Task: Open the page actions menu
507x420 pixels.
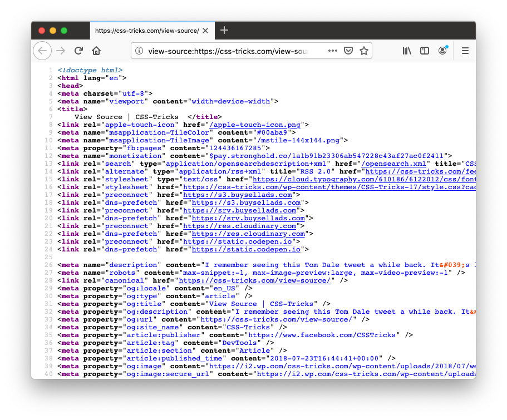Action: pos(333,51)
